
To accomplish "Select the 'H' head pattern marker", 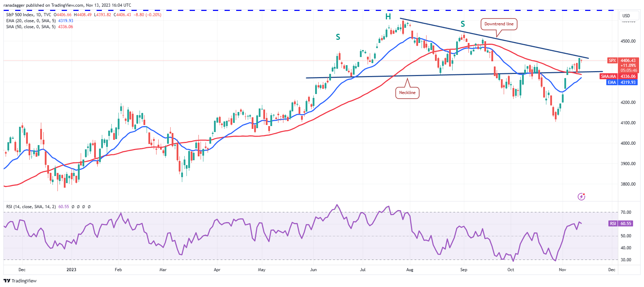I will (388, 17).
